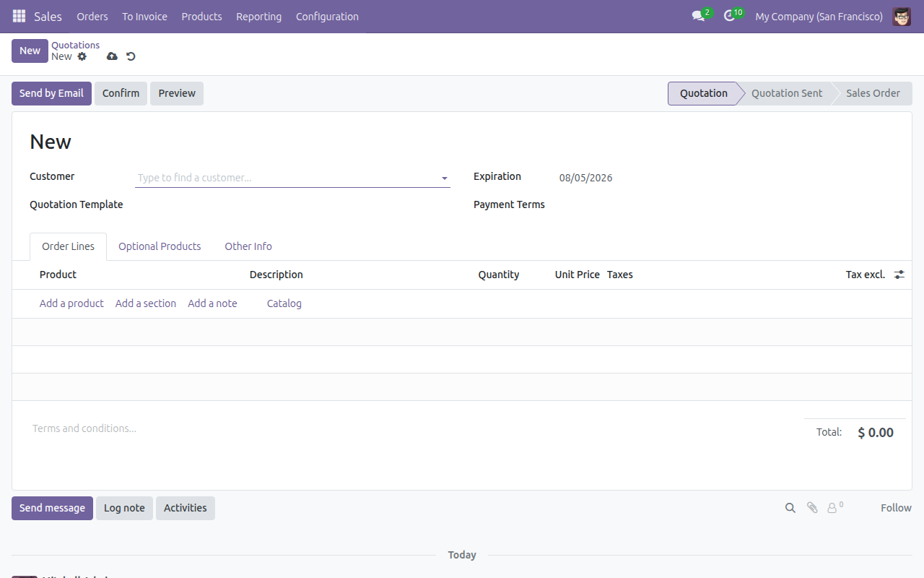Open the Activities button
The image size is (924, 578).
click(x=186, y=508)
